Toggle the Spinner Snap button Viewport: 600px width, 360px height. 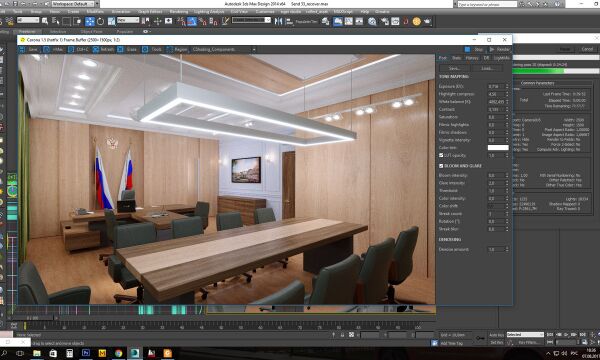point(213,21)
